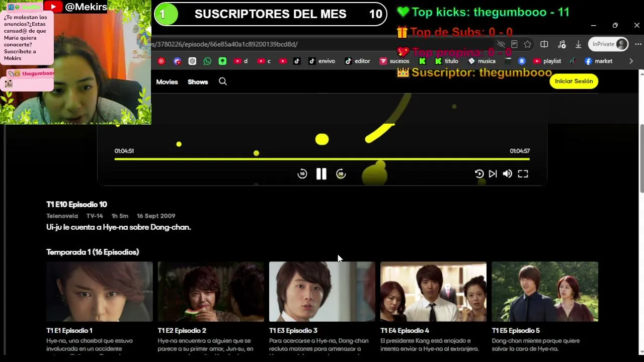The image size is (644, 362).
Task: Rewind video 10 seconds
Action: 302,174
